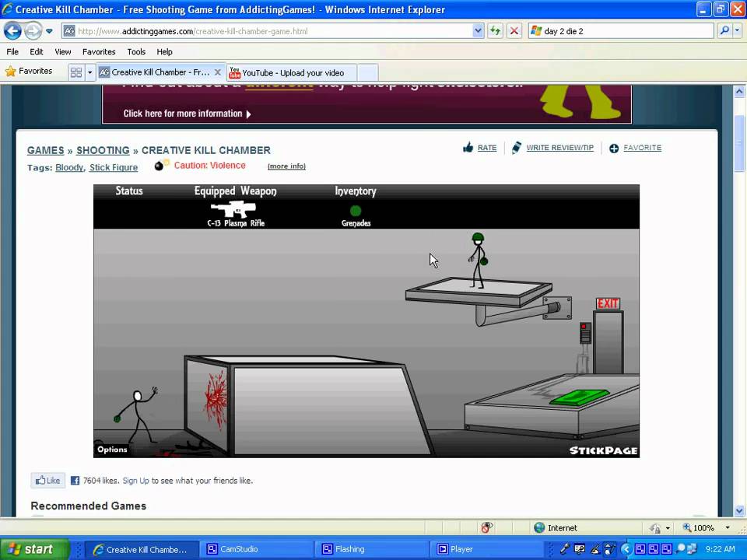Open the Bloody tag link

tap(69, 168)
